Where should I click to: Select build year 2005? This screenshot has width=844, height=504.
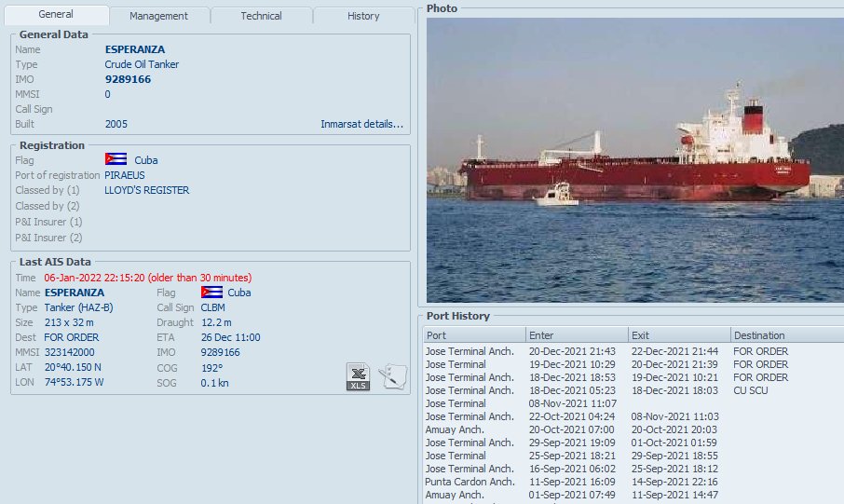point(116,124)
